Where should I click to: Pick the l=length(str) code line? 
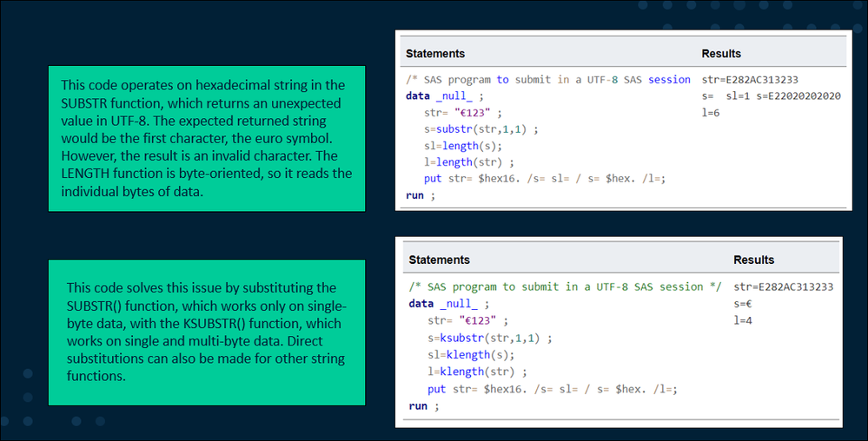464,162
